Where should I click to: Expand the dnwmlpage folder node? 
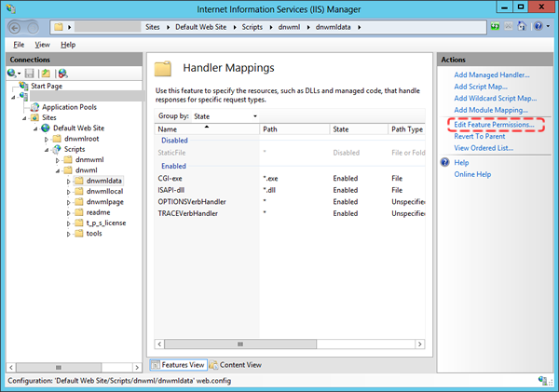68,202
